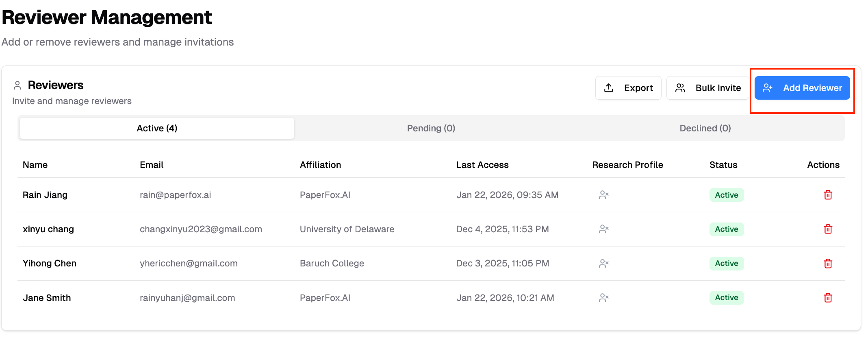This screenshot has height=349, width=868.
Task: Click Rain Jiang's Active status badge
Action: (726, 195)
